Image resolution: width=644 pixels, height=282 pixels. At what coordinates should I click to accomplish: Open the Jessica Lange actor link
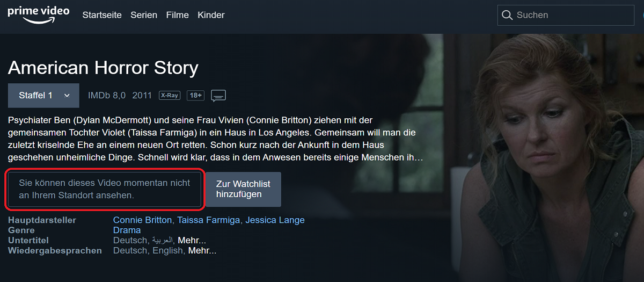pyautogui.click(x=275, y=220)
